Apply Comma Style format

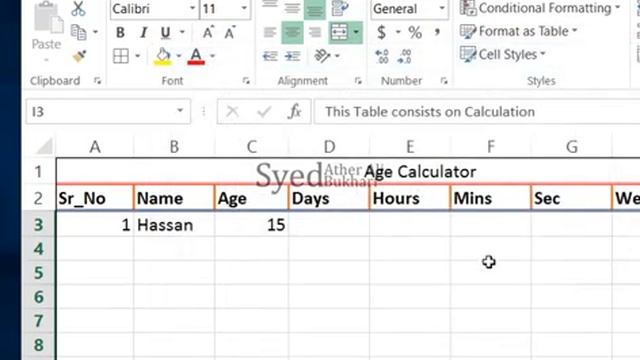click(437, 32)
